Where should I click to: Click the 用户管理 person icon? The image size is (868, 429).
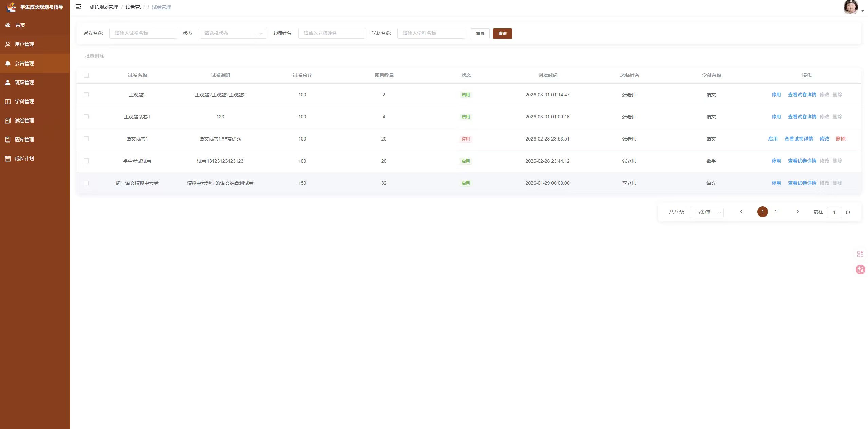(x=8, y=44)
